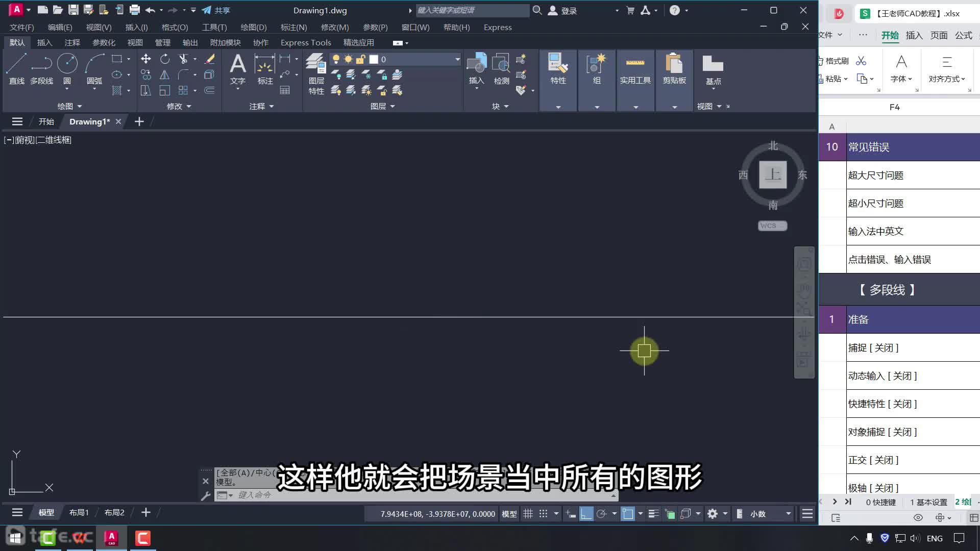Open the Modify (修改(M)) menu
Screen dimensions: 980x551
click(335, 27)
